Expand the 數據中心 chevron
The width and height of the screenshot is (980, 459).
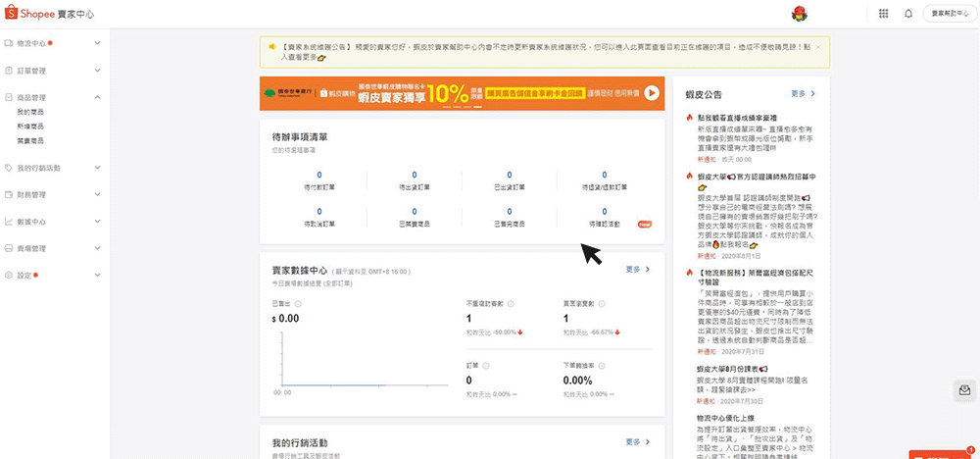point(97,222)
